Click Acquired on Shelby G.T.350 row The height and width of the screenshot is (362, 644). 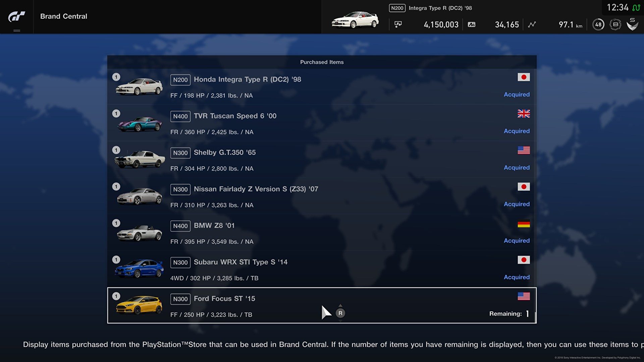[517, 168]
